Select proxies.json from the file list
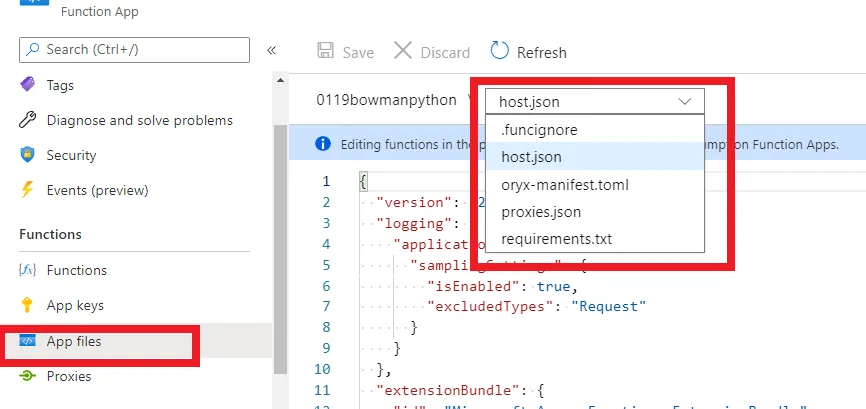 pyautogui.click(x=541, y=212)
